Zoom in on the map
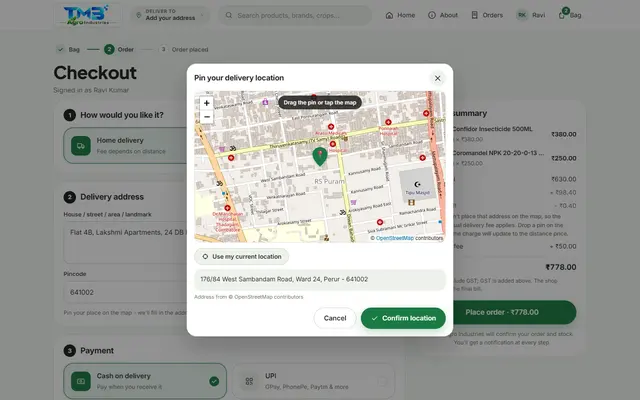Viewport: 640px width, 400px height. [x=207, y=103]
